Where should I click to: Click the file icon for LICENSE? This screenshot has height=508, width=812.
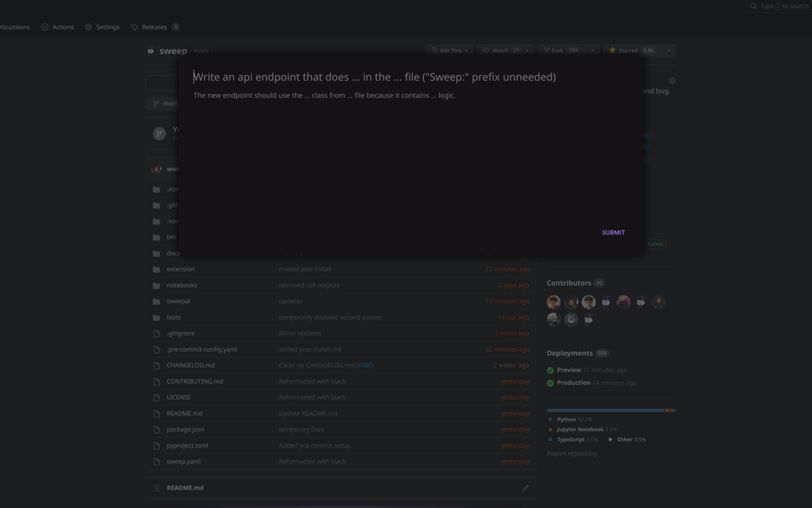point(157,398)
